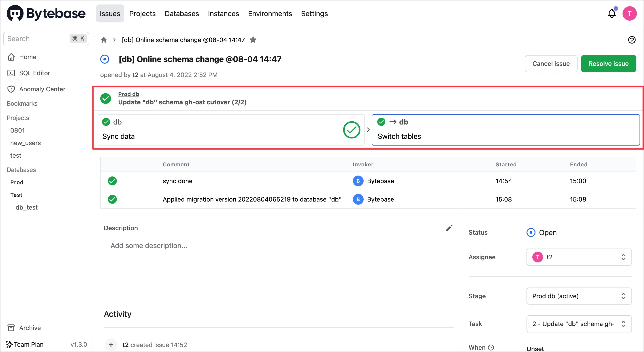Click the user avatar in the top right
The height and width of the screenshot is (352, 644).
coord(629,13)
